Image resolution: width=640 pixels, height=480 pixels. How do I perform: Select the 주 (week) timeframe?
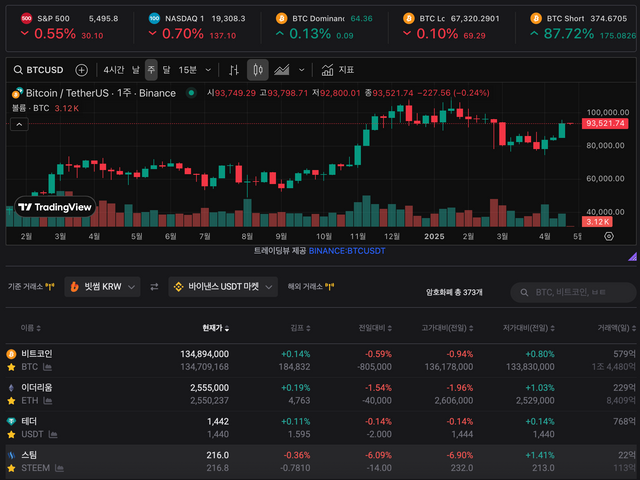pos(151,70)
